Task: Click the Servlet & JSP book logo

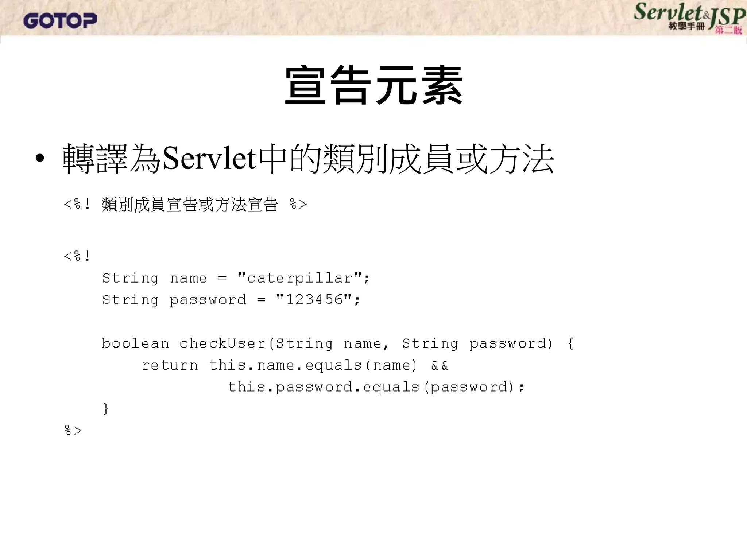Action: click(x=689, y=18)
